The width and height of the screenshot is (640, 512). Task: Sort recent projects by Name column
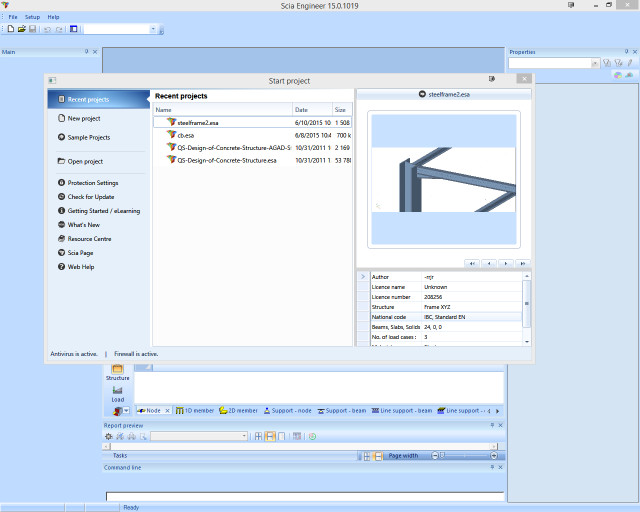223,109
